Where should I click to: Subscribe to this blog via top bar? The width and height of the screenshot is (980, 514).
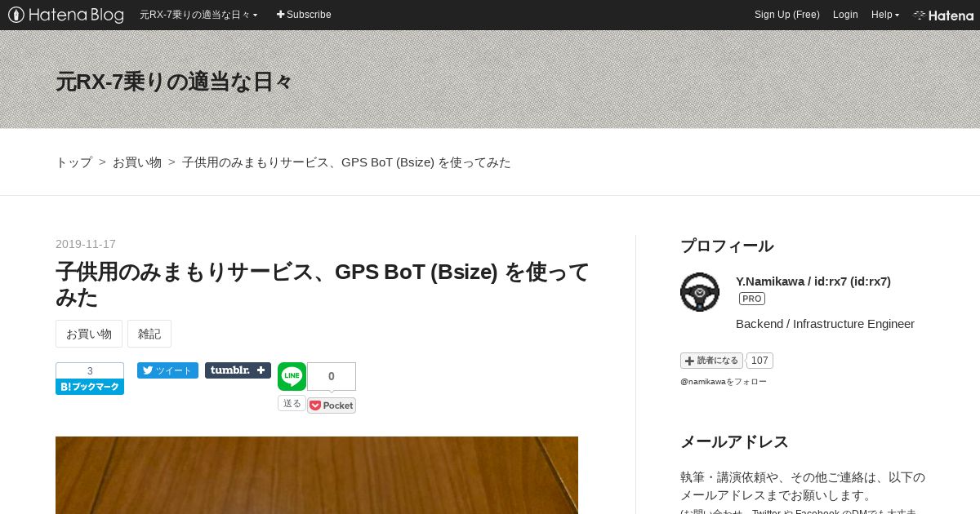304,15
